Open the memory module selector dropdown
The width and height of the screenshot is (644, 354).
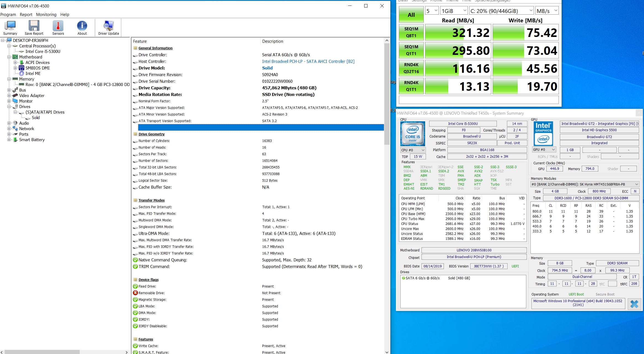pyautogui.click(x=584, y=184)
